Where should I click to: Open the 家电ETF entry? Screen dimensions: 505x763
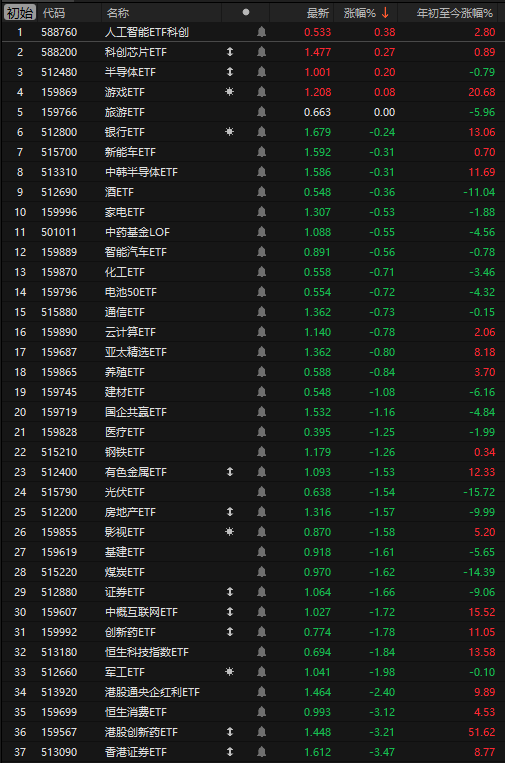tap(125, 212)
